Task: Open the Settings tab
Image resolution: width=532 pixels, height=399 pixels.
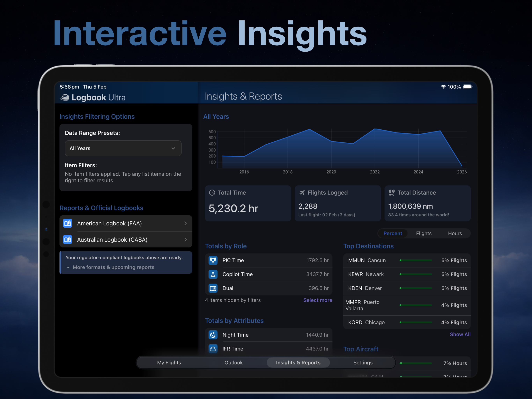Action: (363, 363)
